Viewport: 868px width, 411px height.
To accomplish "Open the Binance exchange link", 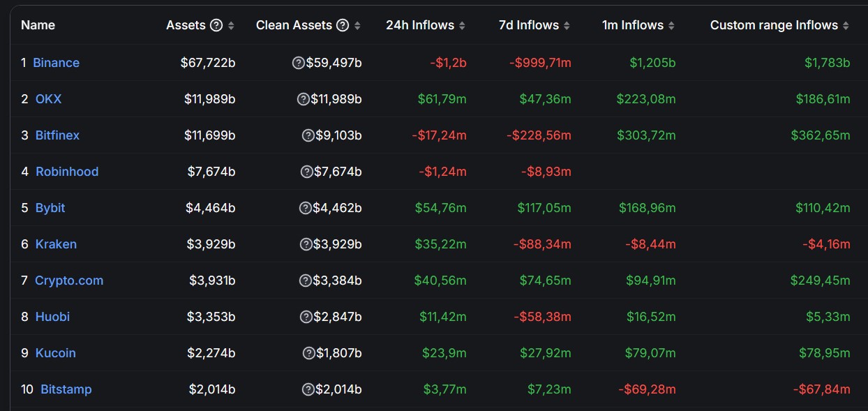I will pos(56,63).
